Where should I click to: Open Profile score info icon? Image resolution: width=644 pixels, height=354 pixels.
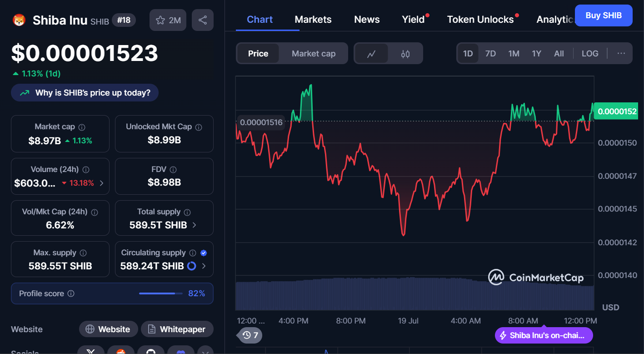pyautogui.click(x=71, y=294)
